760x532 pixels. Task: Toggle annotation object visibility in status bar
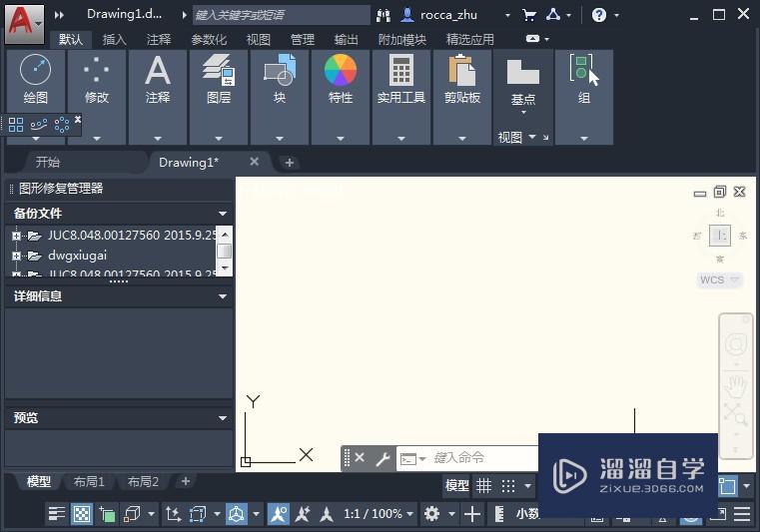[279, 514]
